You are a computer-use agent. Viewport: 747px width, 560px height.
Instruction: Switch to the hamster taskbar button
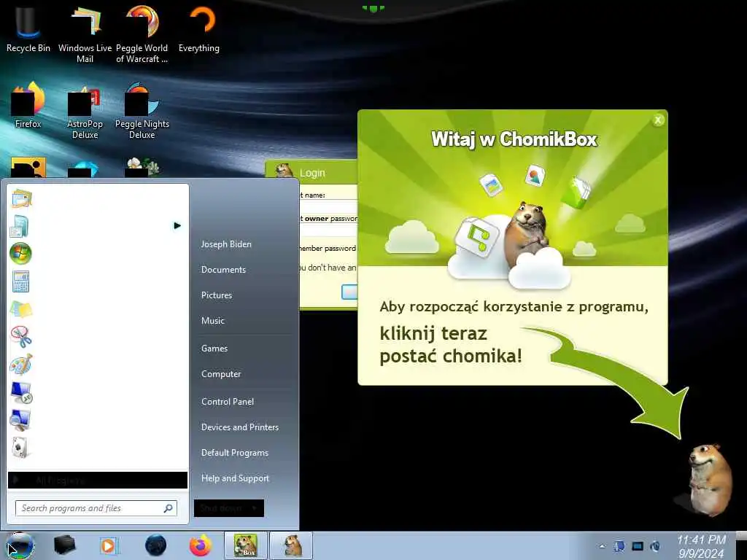point(292,545)
